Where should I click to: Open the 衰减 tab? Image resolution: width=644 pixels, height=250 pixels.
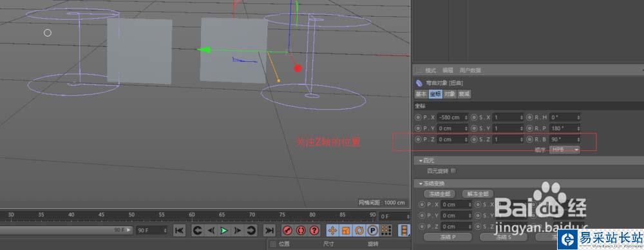coord(464,94)
